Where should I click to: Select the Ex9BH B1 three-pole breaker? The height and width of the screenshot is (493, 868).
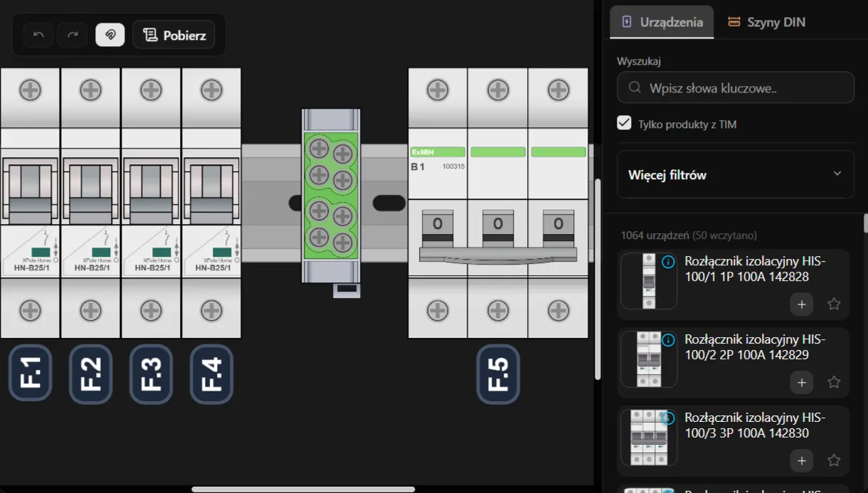(x=498, y=203)
